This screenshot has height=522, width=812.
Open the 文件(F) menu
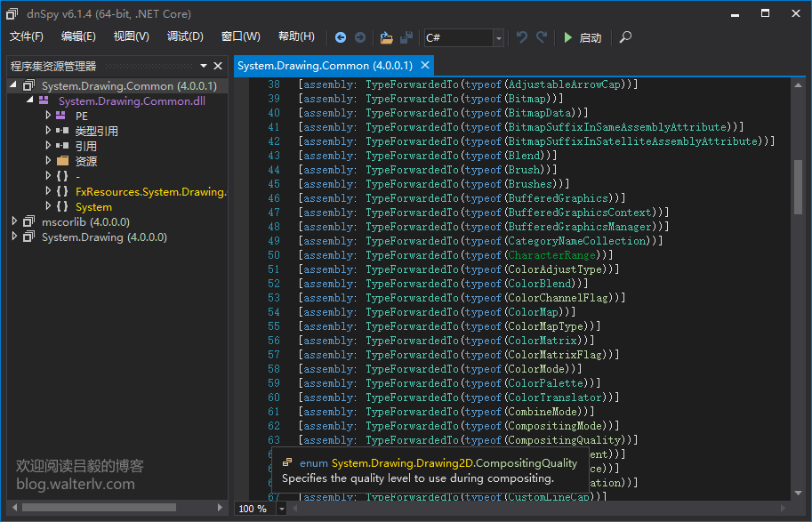[27, 36]
